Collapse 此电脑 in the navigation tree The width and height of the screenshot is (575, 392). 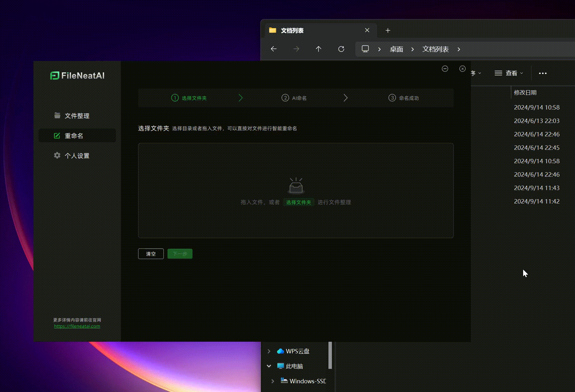(269, 366)
